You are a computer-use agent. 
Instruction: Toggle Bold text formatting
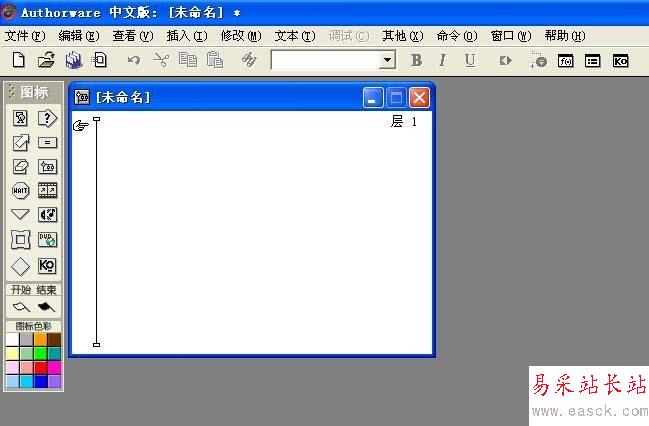tap(417, 60)
